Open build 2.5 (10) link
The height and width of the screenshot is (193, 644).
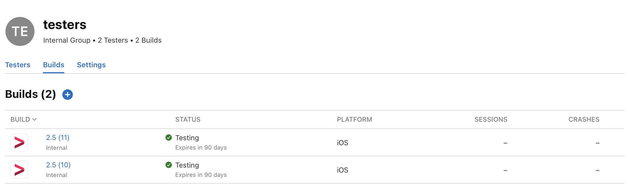point(58,165)
